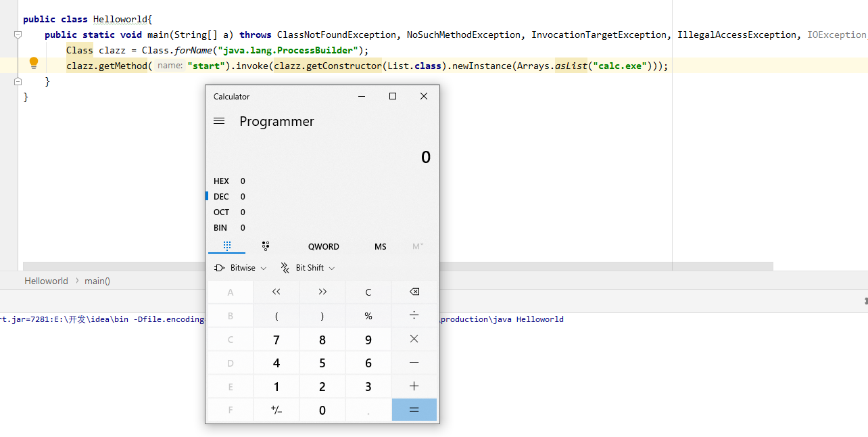Expand the Bitwise operations dropdown
868x437 pixels.
pos(240,268)
